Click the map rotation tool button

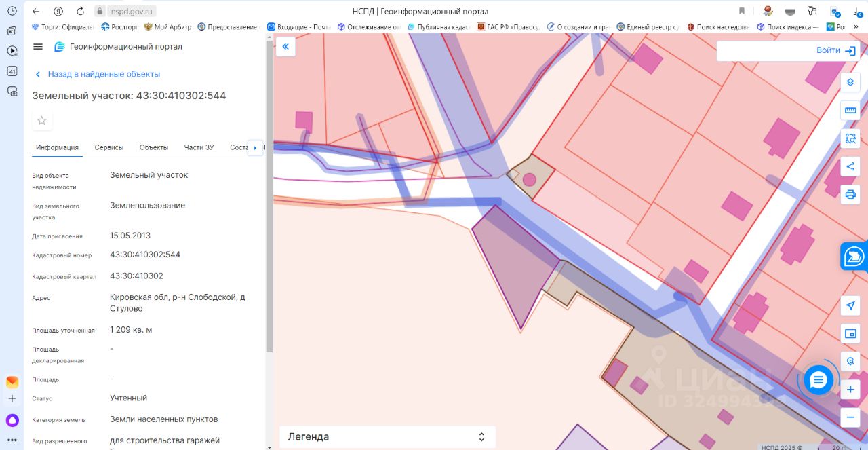[850, 361]
